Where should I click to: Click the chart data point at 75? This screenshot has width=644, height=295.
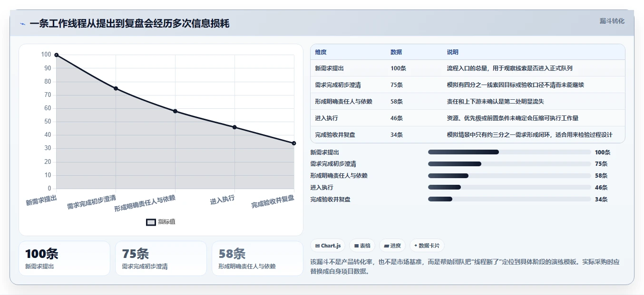pos(116,88)
